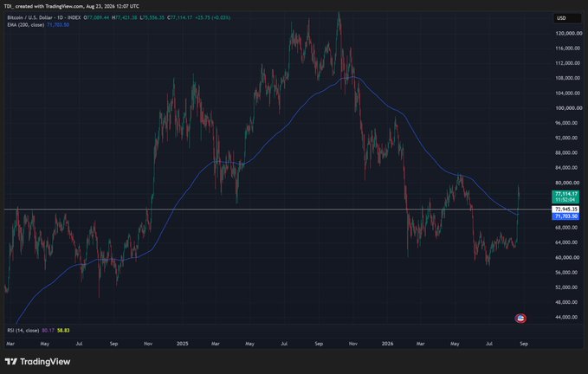The width and height of the screenshot is (588, 374).
Task: Click the USD currency button
Action: (567, 18)
